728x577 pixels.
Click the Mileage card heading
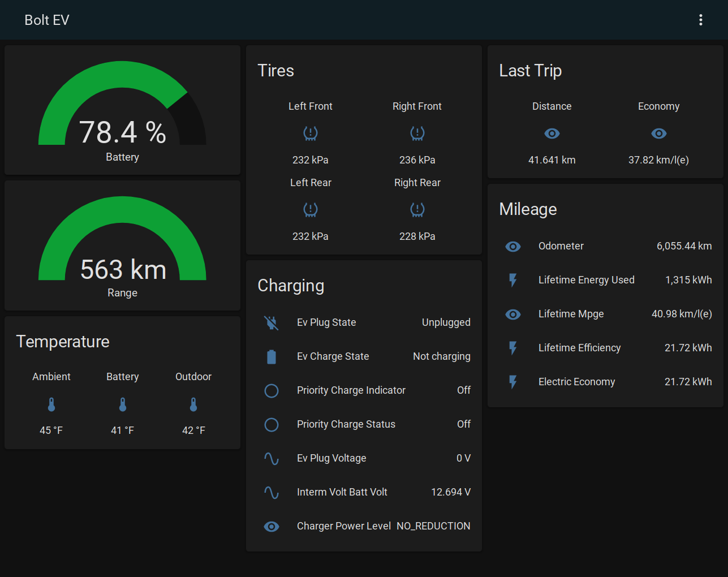point(528,209)
